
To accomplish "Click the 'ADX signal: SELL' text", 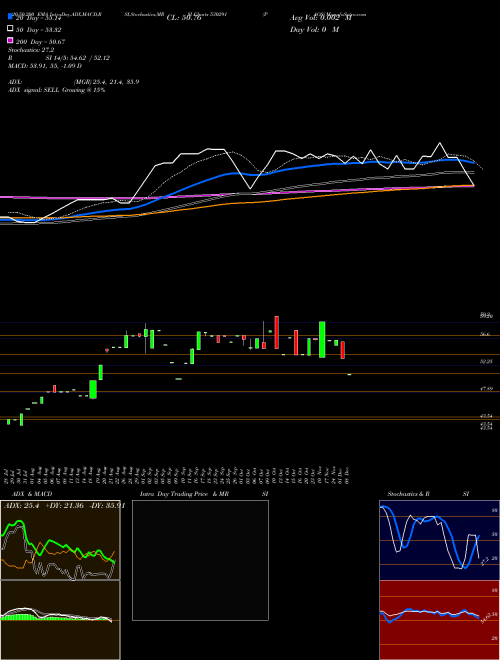I will pyautogui.click(x=34, y=90).
